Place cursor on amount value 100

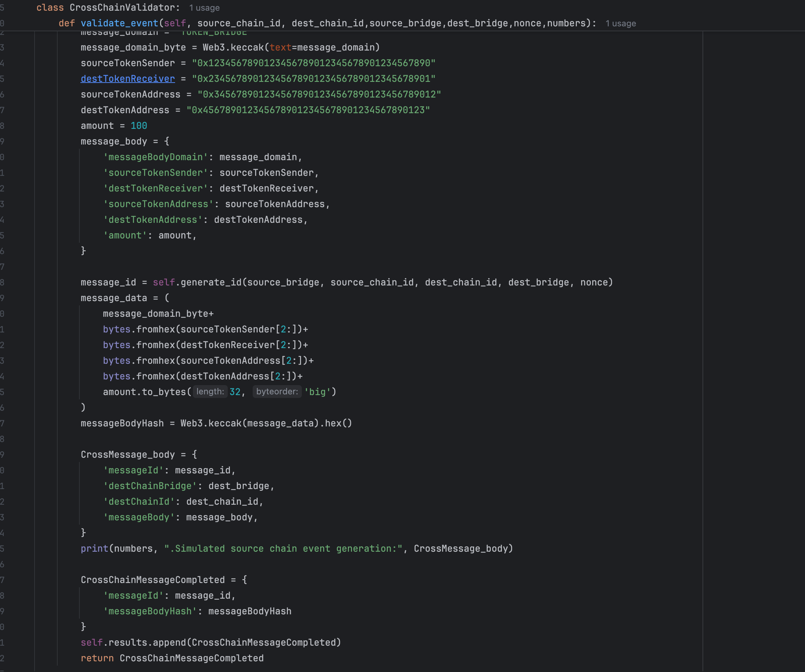pos(139,126)
